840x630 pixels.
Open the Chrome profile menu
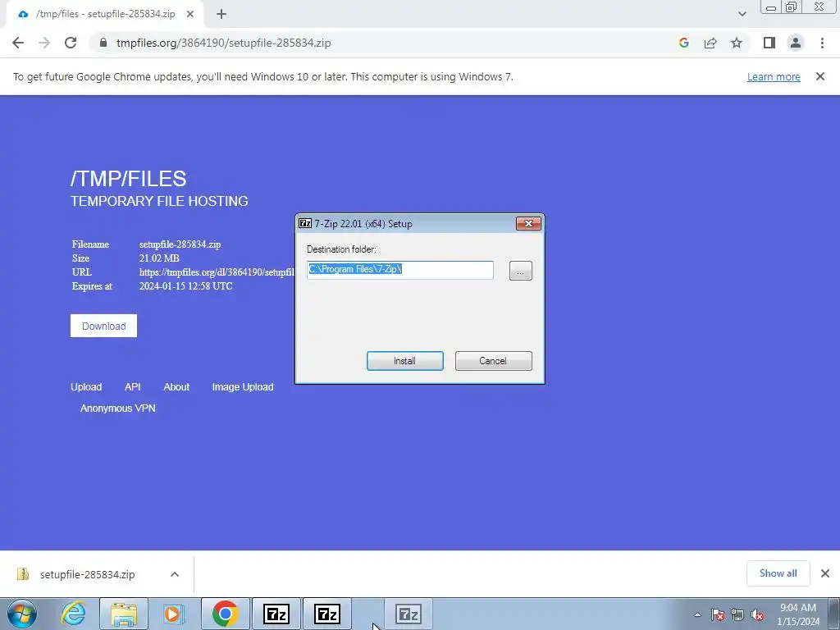point(796,43)
